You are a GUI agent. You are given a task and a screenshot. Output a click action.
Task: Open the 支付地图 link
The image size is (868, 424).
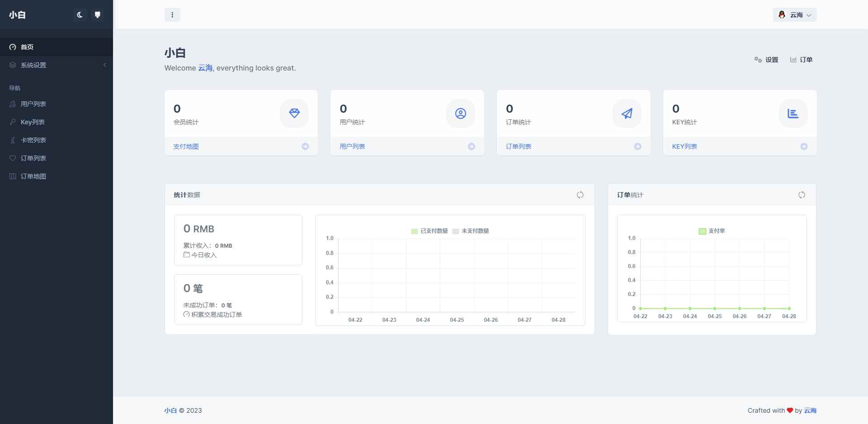pyautogui.click(x=186, y=146)
